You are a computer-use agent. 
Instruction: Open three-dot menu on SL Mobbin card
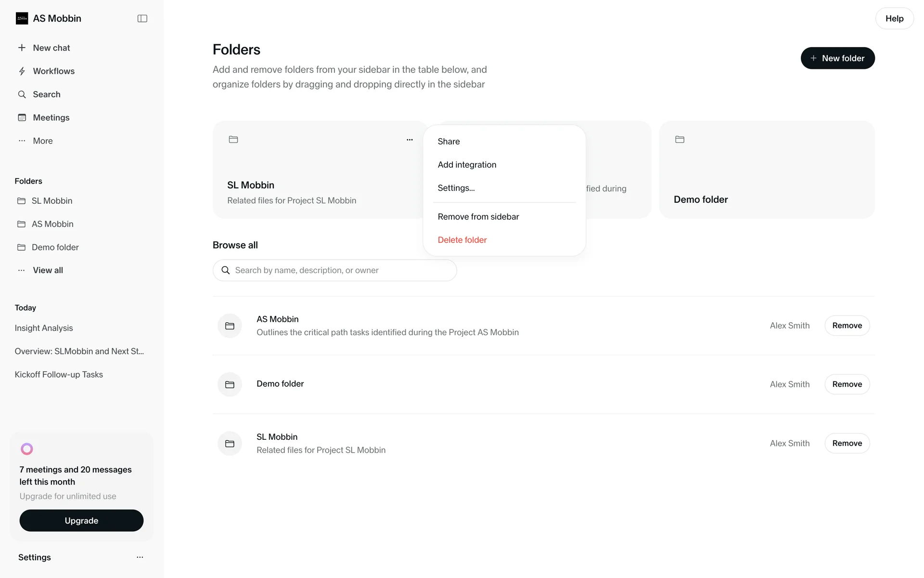pos(410,140)
